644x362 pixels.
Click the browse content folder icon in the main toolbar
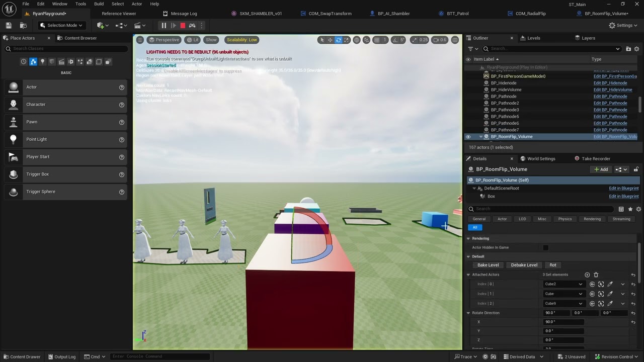point(23,25)
